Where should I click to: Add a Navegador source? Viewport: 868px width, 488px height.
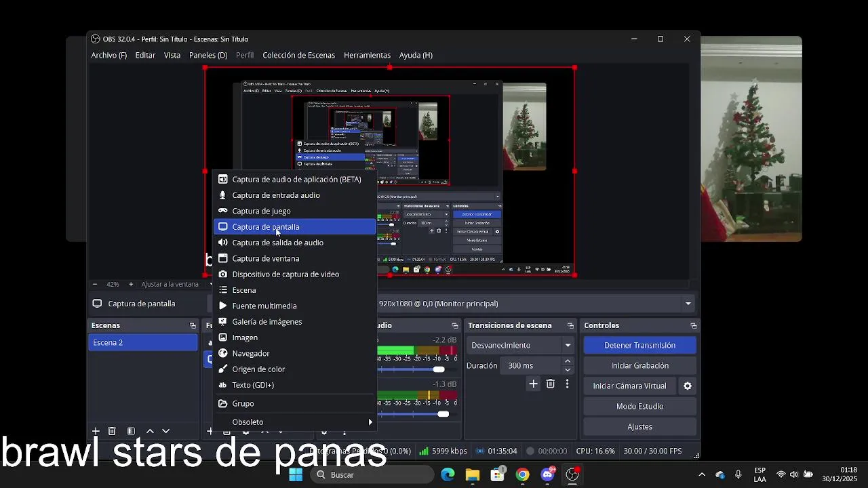(x=294, y=353)
